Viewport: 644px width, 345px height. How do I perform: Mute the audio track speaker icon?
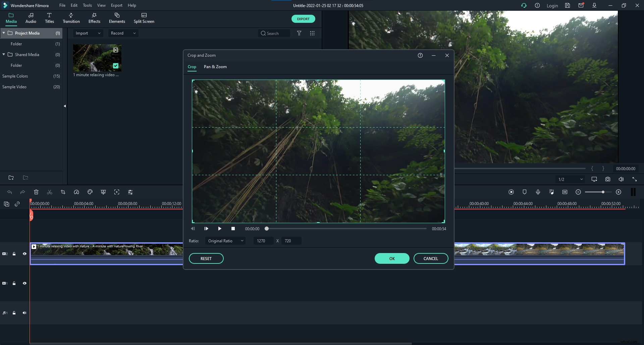click(24, 313)
